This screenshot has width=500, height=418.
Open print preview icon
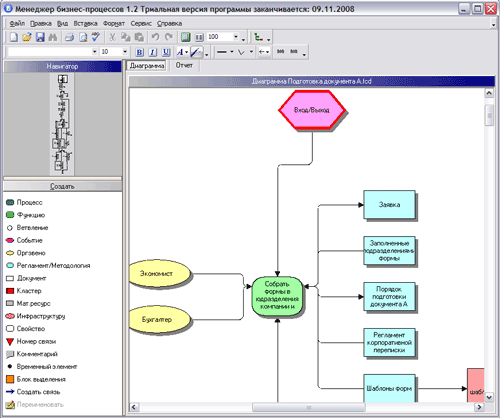83,37
